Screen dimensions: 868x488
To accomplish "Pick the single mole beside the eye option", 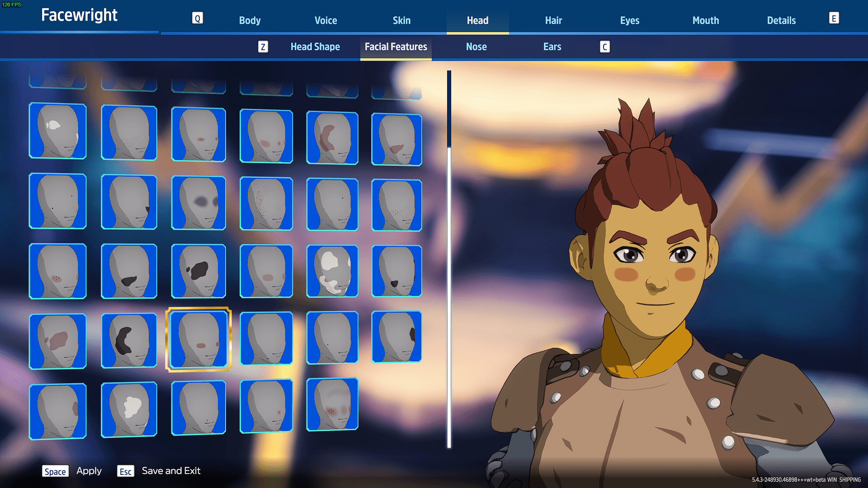I will coord(332,204).
